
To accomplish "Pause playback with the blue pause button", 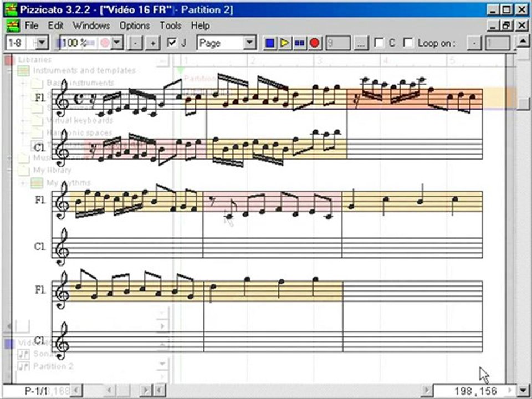I will tap(299, 43).
